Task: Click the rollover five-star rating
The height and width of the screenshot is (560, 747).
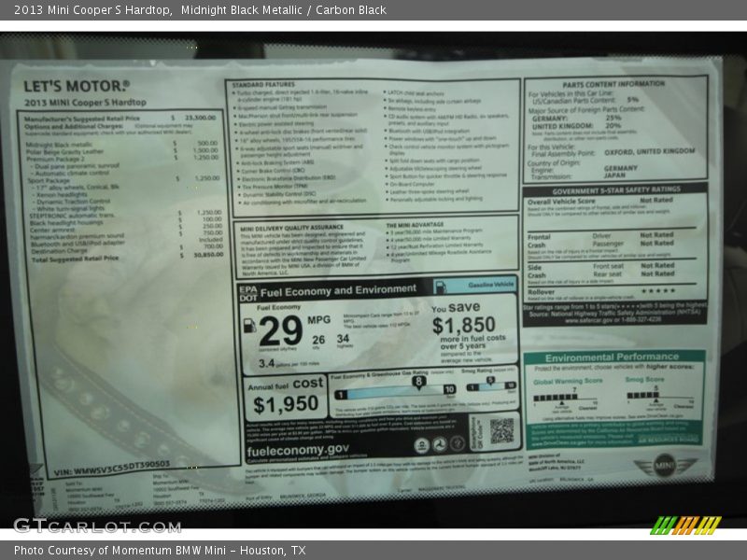Action: click(x=658, y=291)
